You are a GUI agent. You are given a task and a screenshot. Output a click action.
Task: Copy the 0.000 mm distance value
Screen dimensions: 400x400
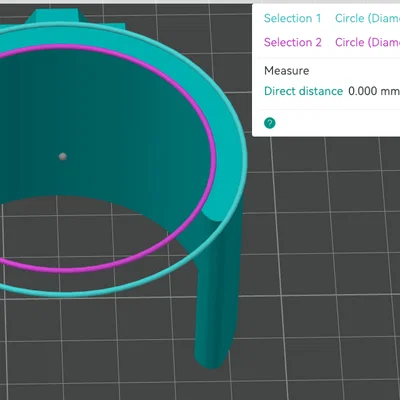pyautogui.click(x=374, y=91)
